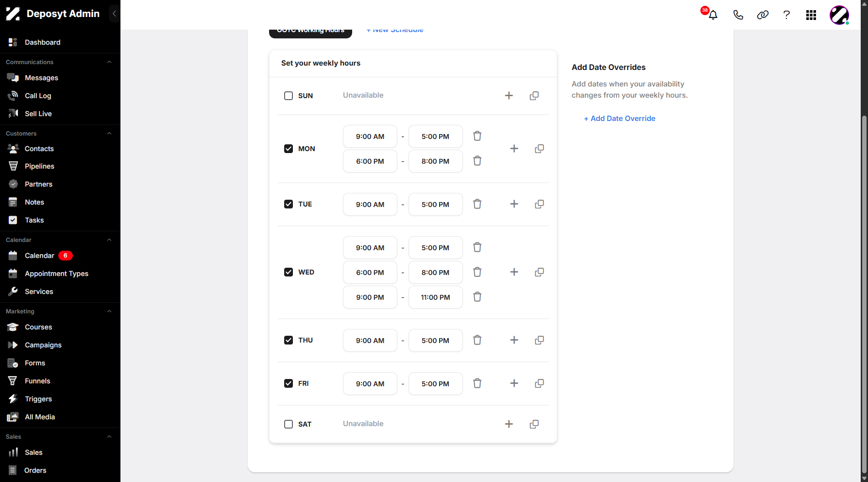Screen dimensions: 868x482
Task: Uncheck the TUE checkbox
Action: 289,204
